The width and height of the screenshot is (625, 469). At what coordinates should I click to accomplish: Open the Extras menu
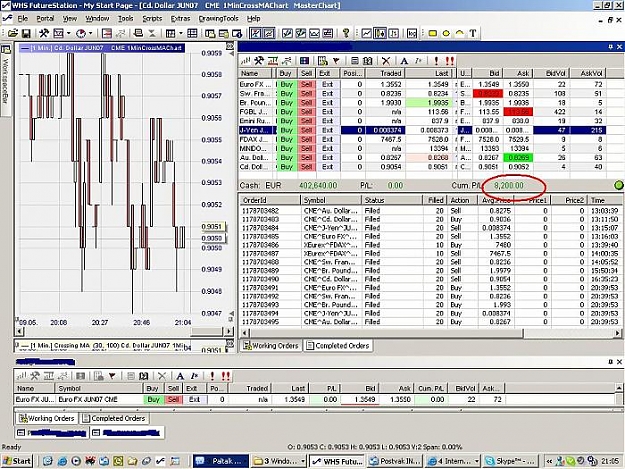tap(180, 18)
